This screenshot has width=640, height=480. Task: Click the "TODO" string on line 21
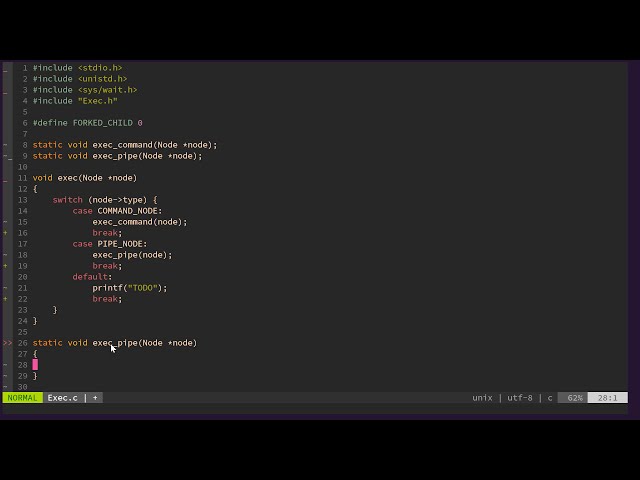pos(142,288)
